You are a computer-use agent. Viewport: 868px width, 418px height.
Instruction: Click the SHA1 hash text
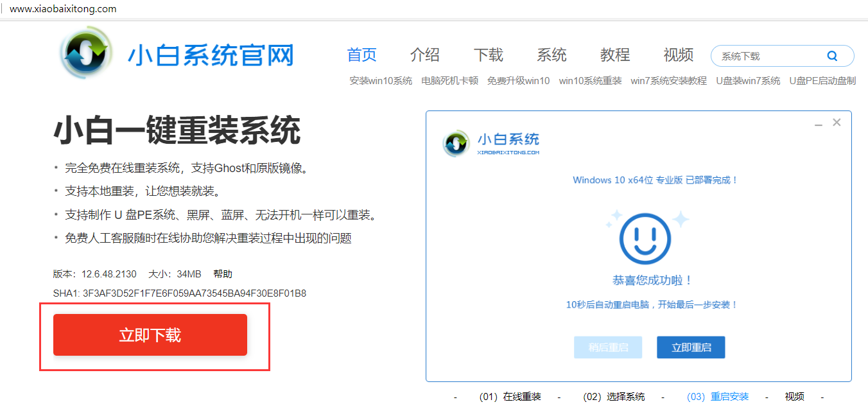click(x=180, y=293)
